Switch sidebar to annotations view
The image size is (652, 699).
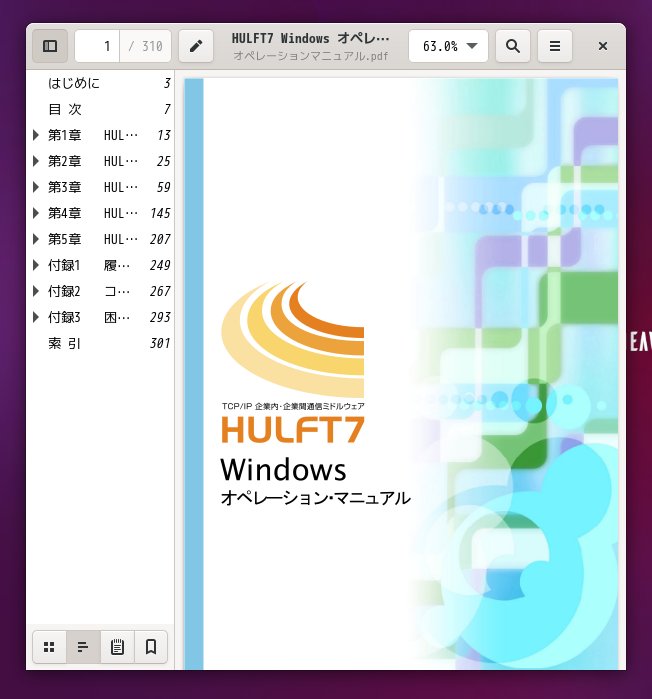(117, 647)
